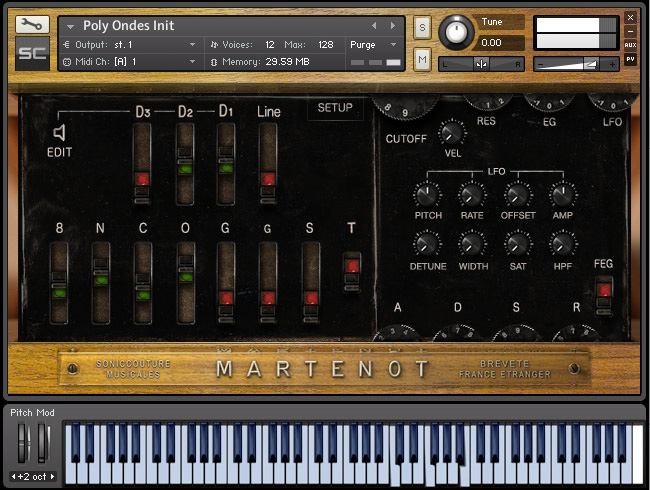650x490 pixels.
Task: Toggle the large G timbre switch
Action: [226, 283]
